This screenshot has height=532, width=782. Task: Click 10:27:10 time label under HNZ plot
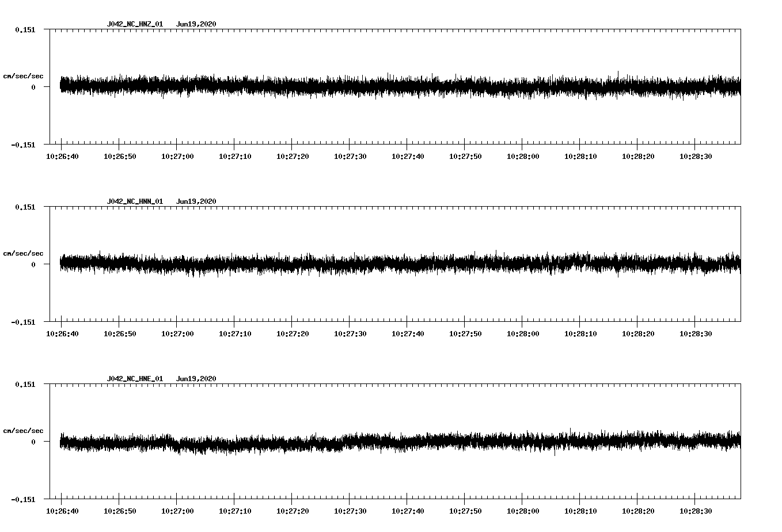point(235,157)
